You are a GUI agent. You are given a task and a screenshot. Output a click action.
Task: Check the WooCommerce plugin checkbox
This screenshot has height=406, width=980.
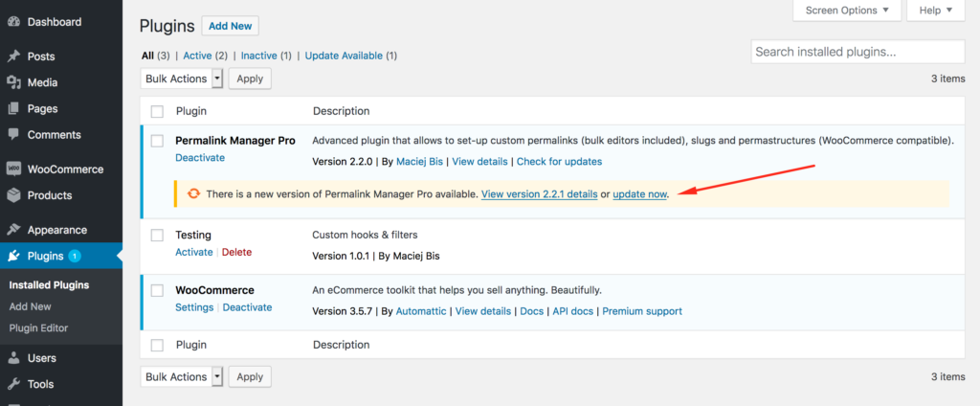pyautogui.click(x=157, y=291)
